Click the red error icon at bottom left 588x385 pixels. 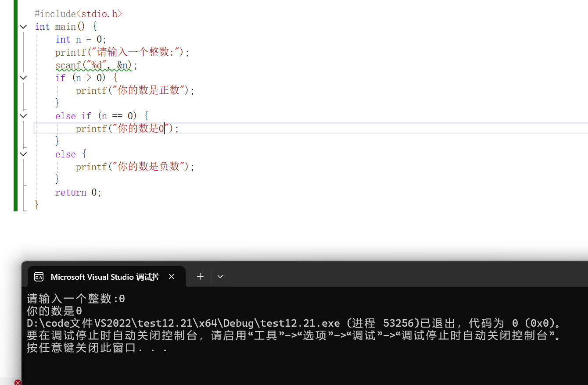pos(18,382)
